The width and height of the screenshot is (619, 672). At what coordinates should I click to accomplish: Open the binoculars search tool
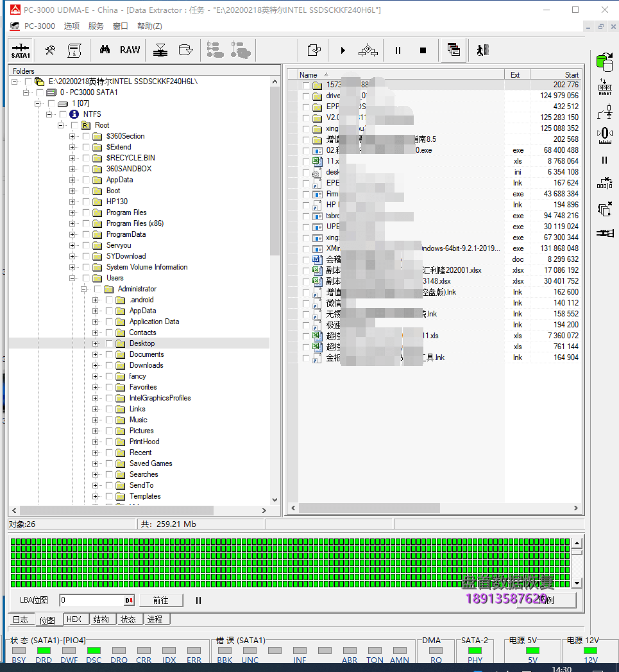(x=105, y=49)
